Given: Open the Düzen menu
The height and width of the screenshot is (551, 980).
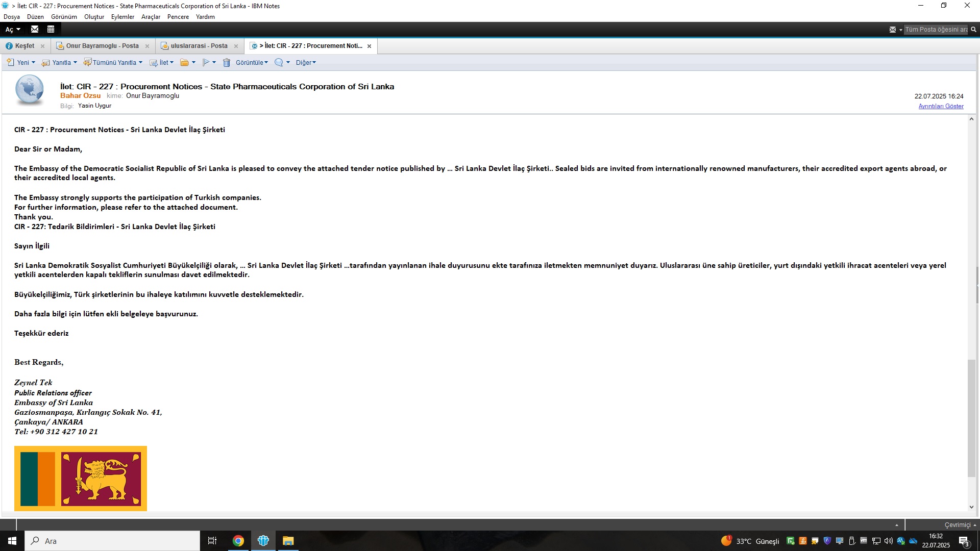Looking at the screenshot, I should click(35, 17).
